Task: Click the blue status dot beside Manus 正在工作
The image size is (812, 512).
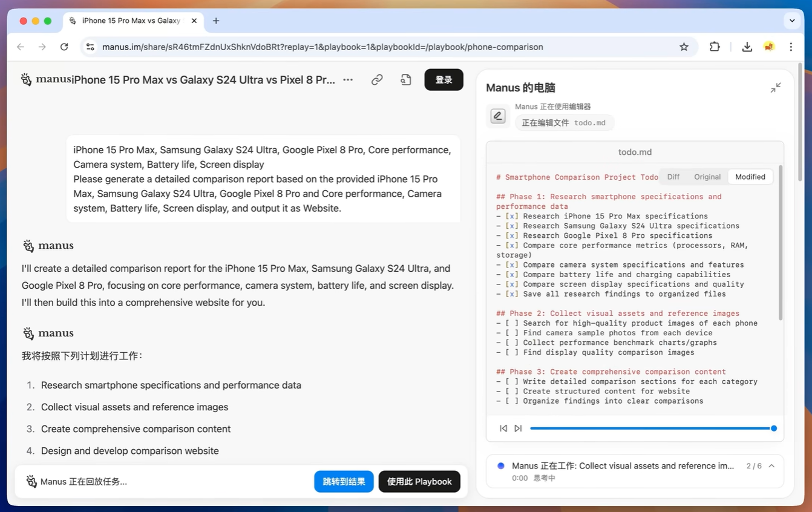Action: tap(500, 466)
